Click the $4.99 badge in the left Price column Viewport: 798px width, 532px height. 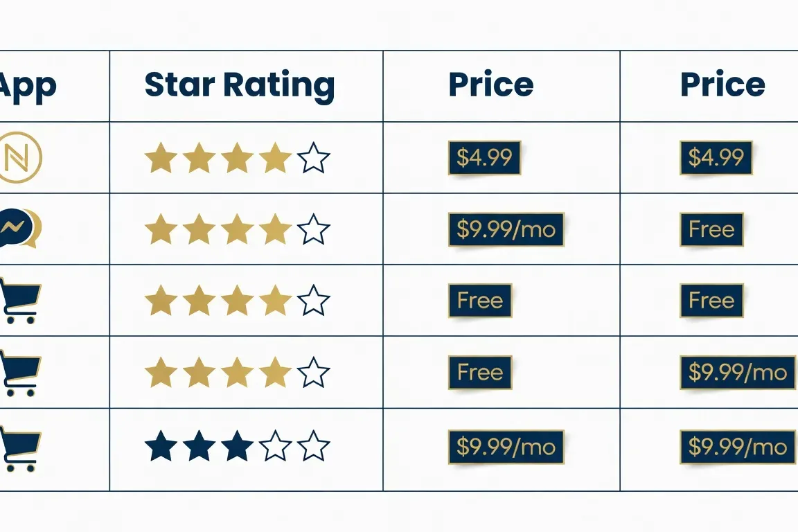484,158
